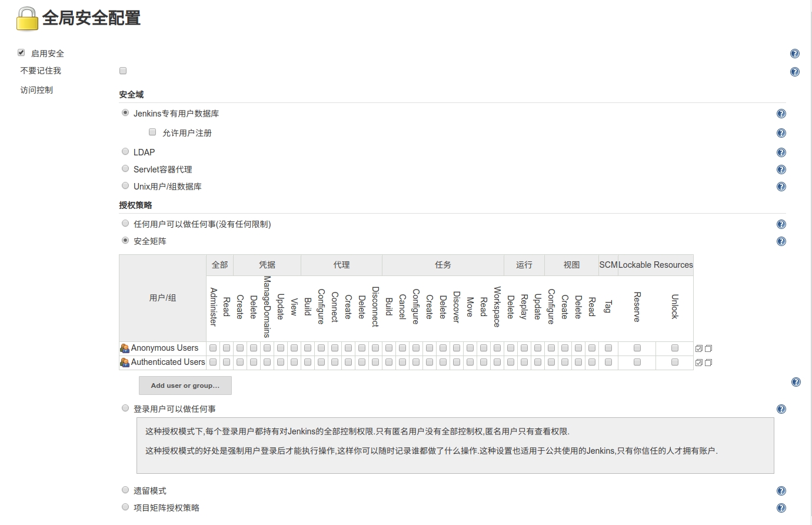Image resolution: width=812 pixels, height=525 pixels.
Task: Open help icon for 遗留模式
Action: point(781,491)
